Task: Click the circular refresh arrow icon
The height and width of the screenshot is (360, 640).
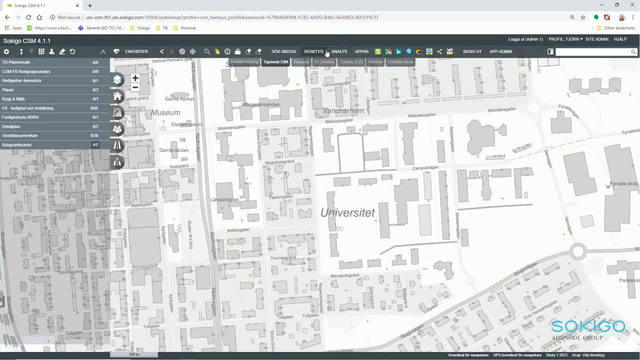Action: (x=72, y=52)
